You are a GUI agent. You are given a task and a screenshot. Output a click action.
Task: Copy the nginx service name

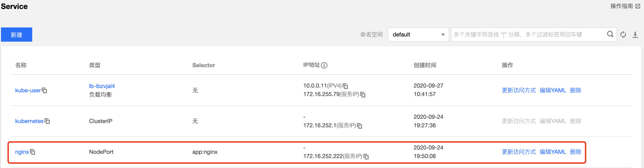(32, 152)
